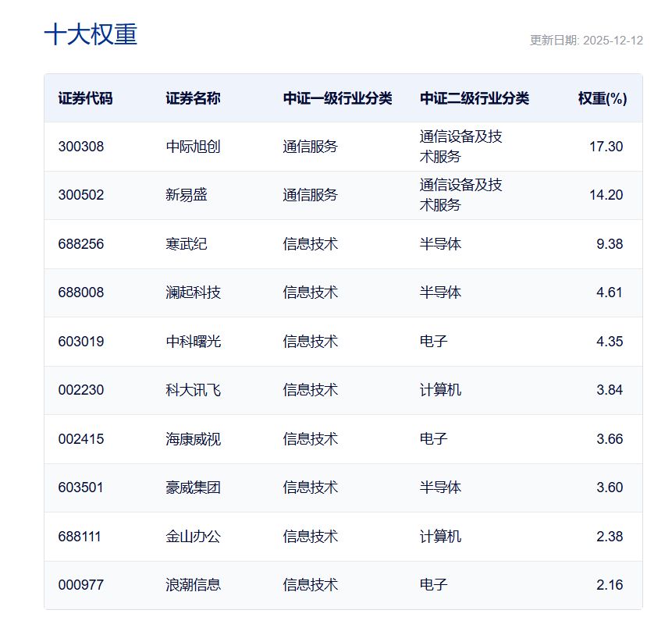Viewport: 672px width, 624px height.
Task: Click the 中证一级行业分类 column header
Action: (x=336, y=97)
